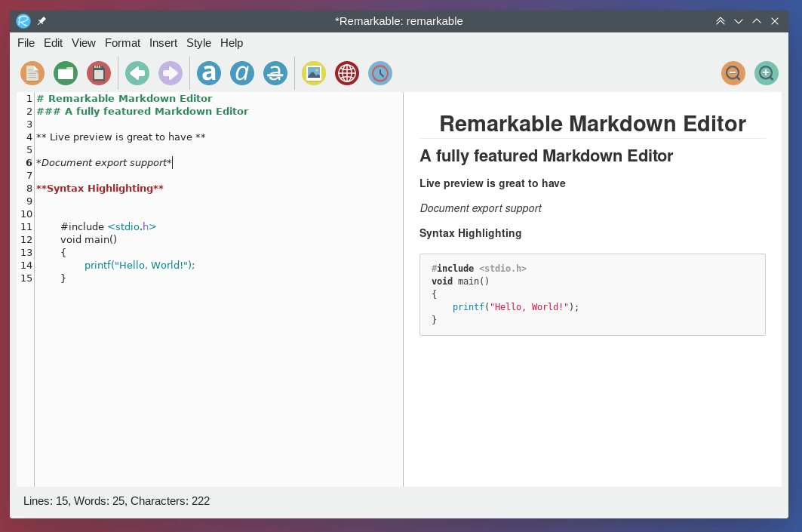The image size is (802, 532).
Task: Insert a timestamp using the clock icon
Action: tap(380, 73)
